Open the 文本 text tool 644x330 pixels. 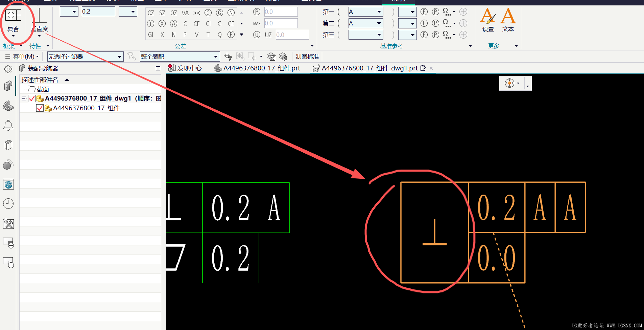[508, 20]
